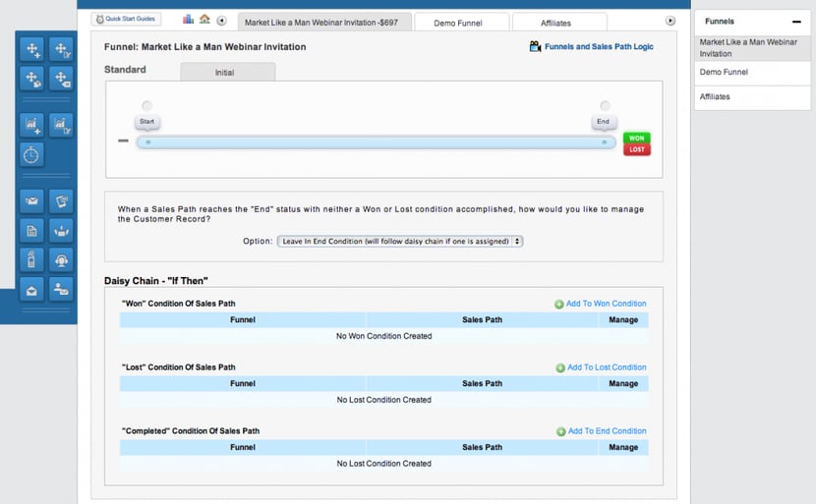Click Funnel header in Won Condition table

[x=243, y=320]
